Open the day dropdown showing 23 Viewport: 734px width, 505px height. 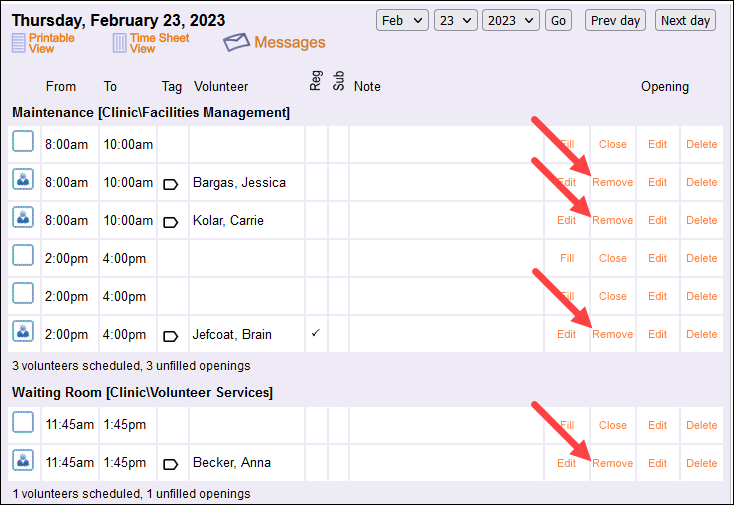point(455,20)
